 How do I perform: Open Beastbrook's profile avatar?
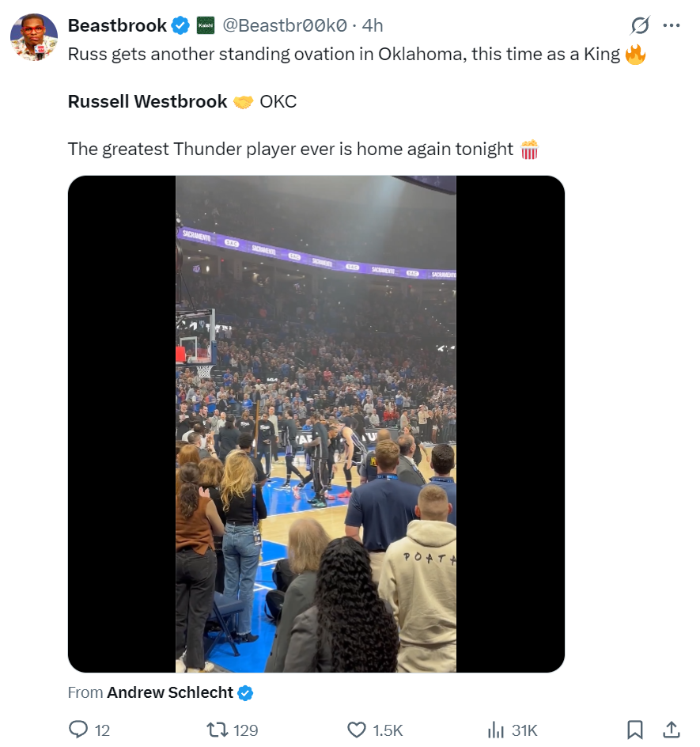(x=34, y=36)
